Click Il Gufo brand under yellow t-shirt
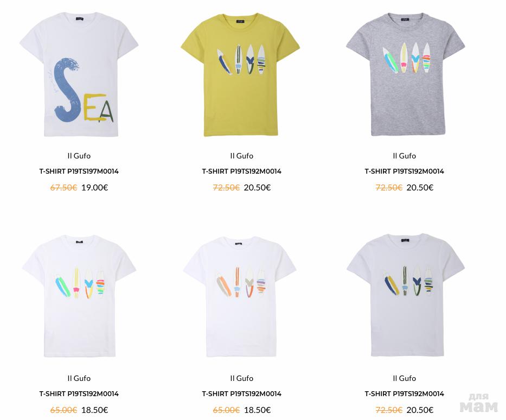This screenshot has width=506, height=420. point(242,156)
